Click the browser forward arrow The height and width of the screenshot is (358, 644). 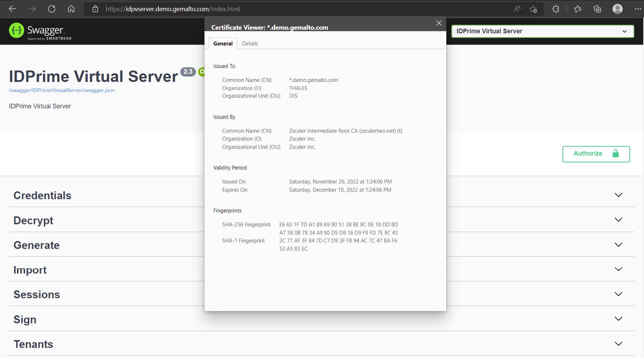point(32,9)
